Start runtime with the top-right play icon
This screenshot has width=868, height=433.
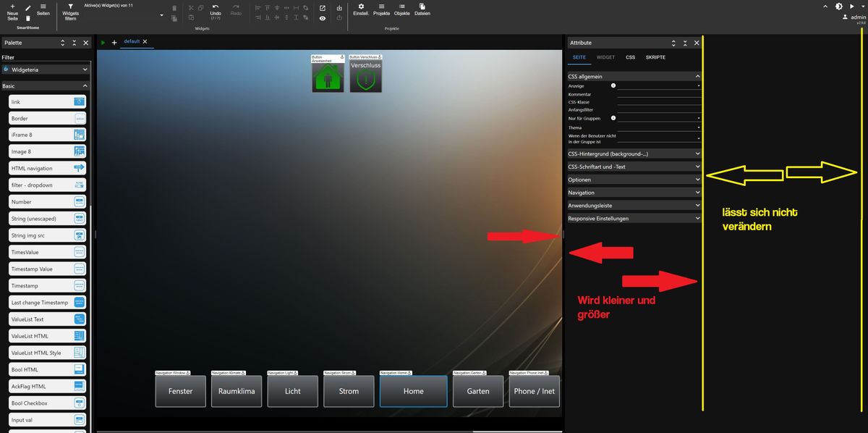click(x=851, y=7)
